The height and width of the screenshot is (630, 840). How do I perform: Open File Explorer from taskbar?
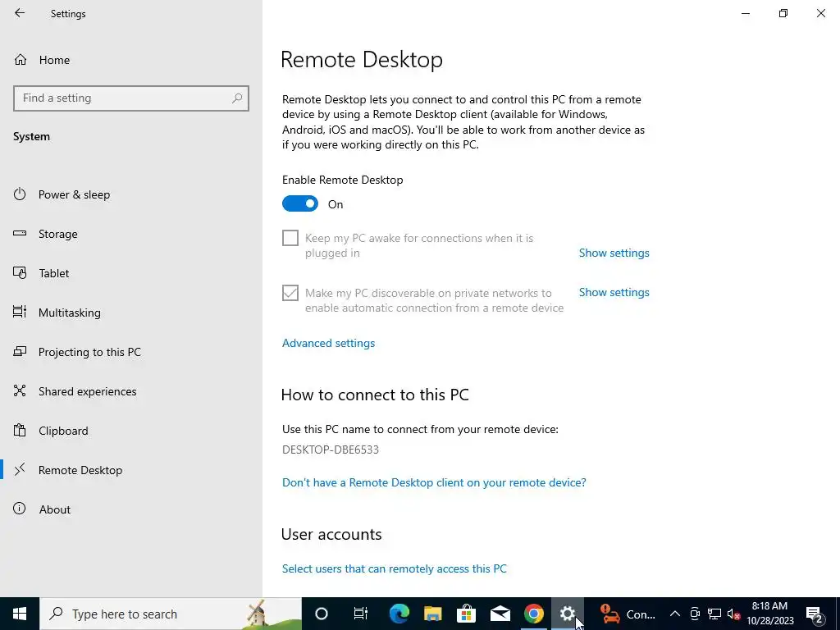click(x=433, y=614)
